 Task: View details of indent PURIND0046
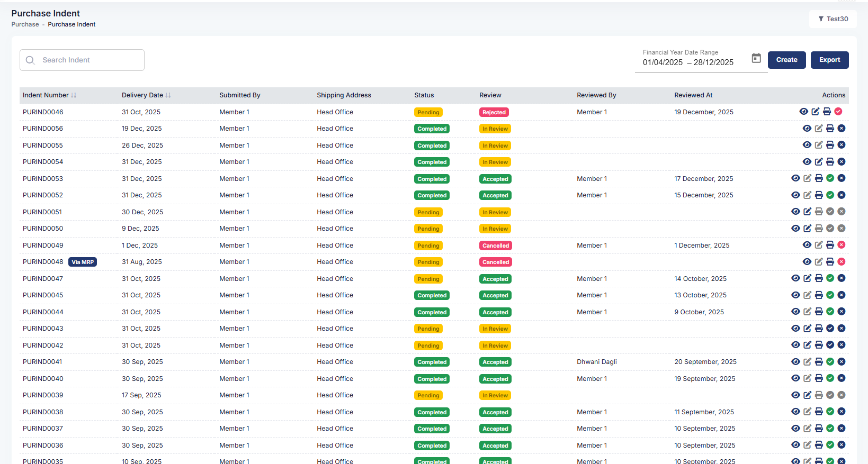pyautogui.click(x=803, y=112)
